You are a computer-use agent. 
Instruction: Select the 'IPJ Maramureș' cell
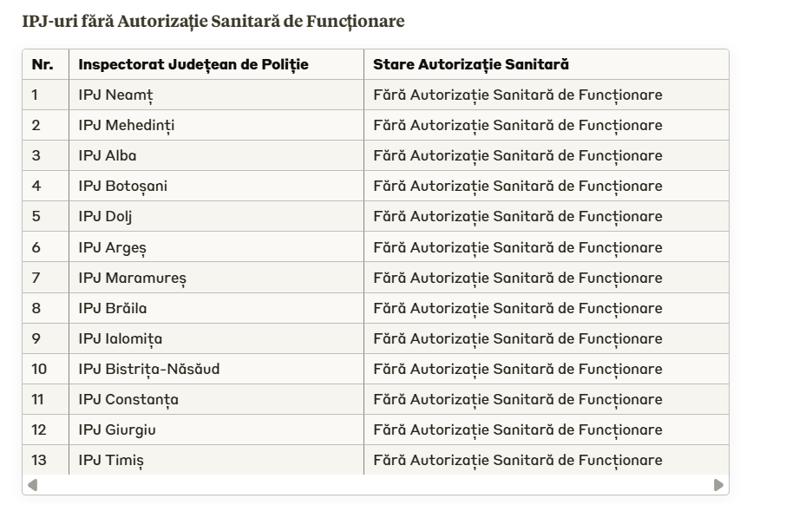coord(132,278)
